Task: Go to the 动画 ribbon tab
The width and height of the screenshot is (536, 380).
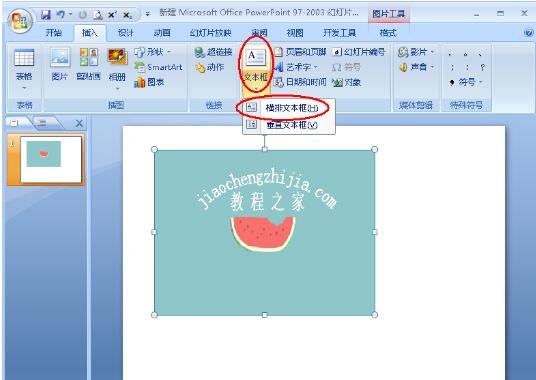Action: point(162,33)
